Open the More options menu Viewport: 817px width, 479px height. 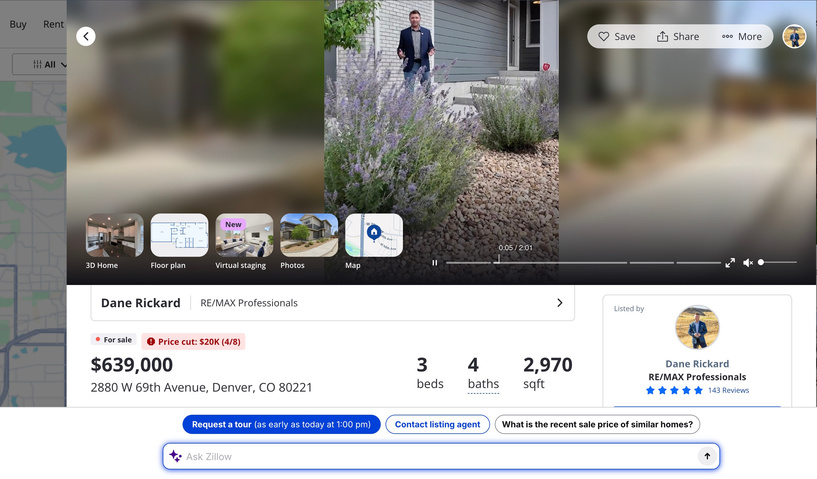[x=741, y=36]
